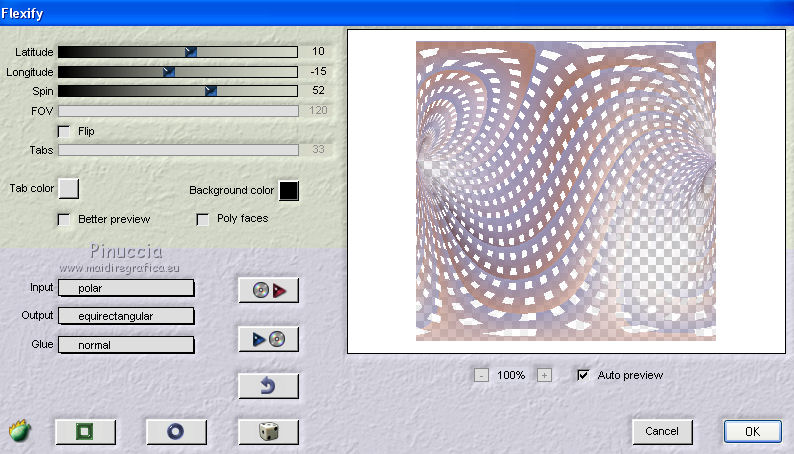
Task: Click the load settings disc-and-arrow button
Action: 268,290
